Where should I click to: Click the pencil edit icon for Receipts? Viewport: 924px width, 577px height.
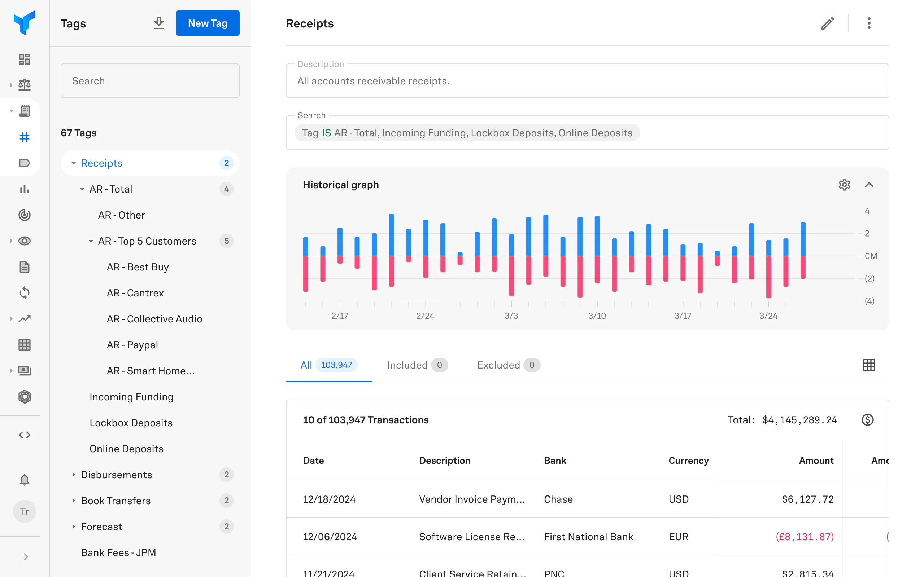pyautogui.click(x=827, y=23)
